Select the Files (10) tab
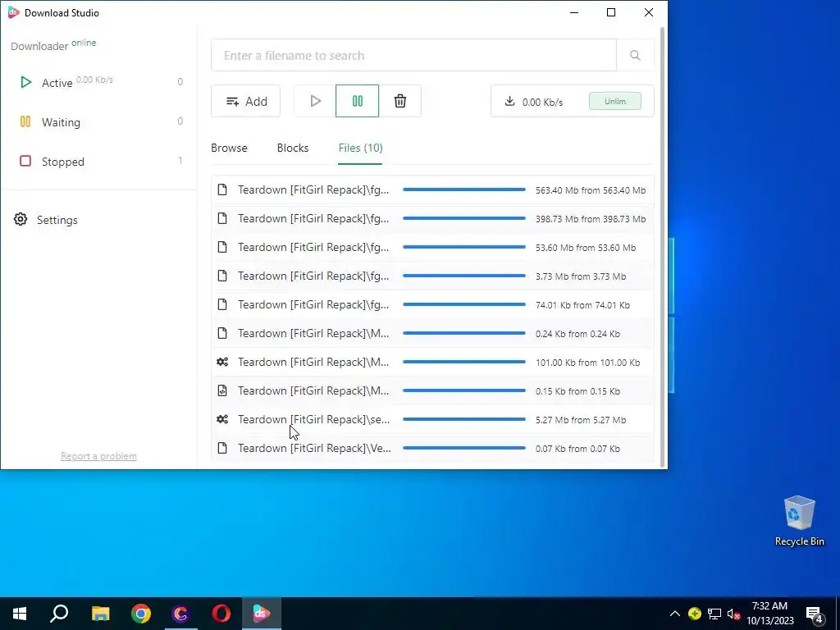 point(361,148)
